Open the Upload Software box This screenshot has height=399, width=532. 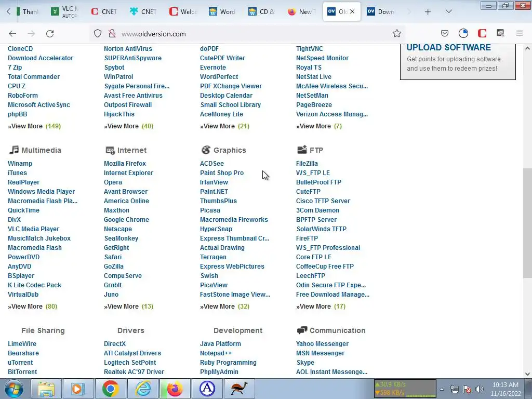458,61
